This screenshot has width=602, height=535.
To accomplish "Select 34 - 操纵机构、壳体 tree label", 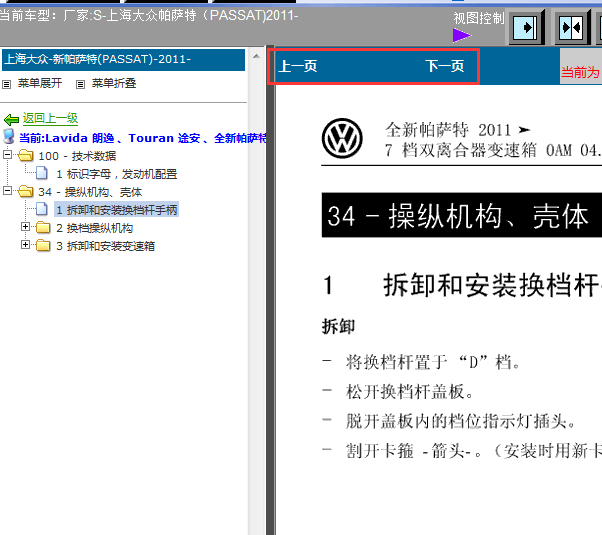I will pos(90,192).
